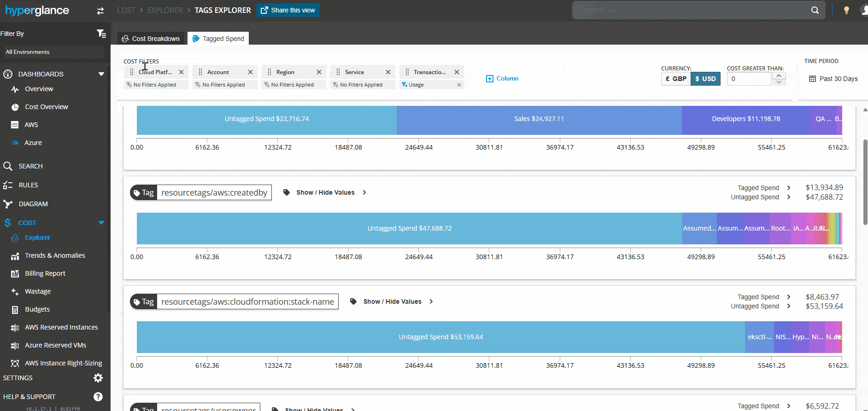
Task: Click the hyperglance logo
Action: [37, 11]
